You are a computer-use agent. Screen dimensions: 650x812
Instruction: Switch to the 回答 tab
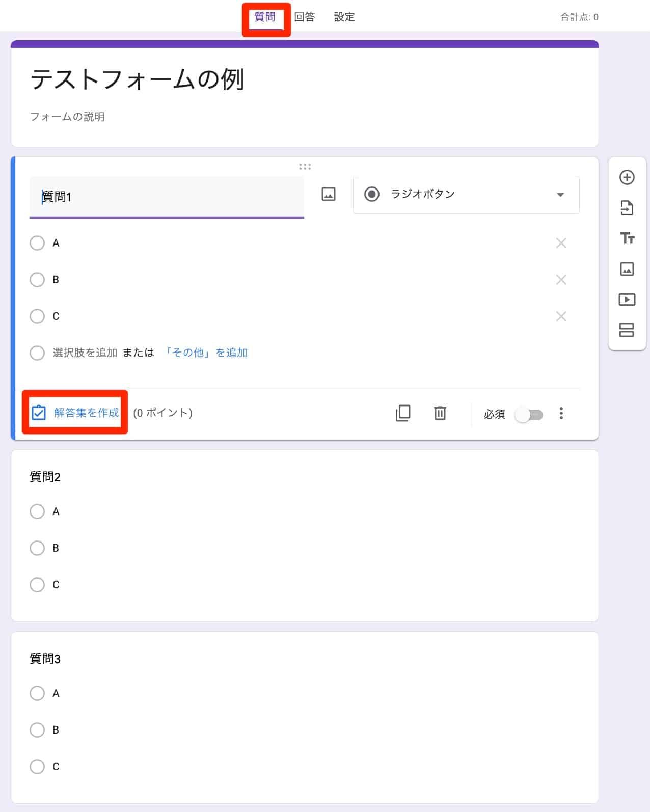tap(305, 17)
